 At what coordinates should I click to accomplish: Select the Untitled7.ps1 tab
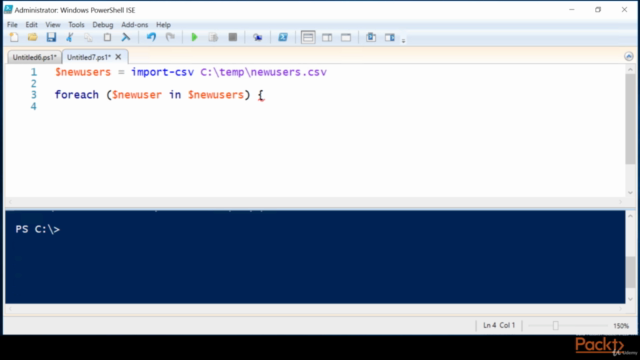[x=89, y=57]
